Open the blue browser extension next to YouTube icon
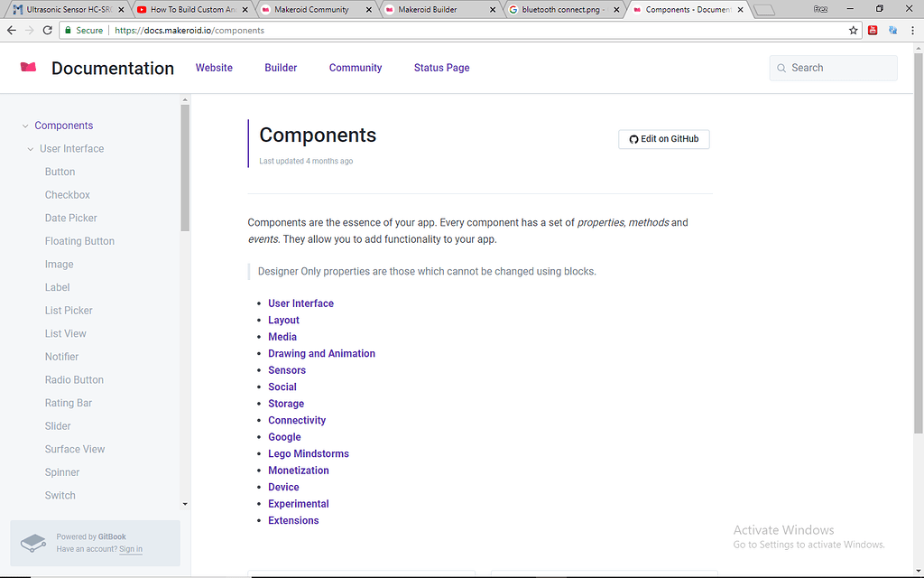 coord(892,30)
